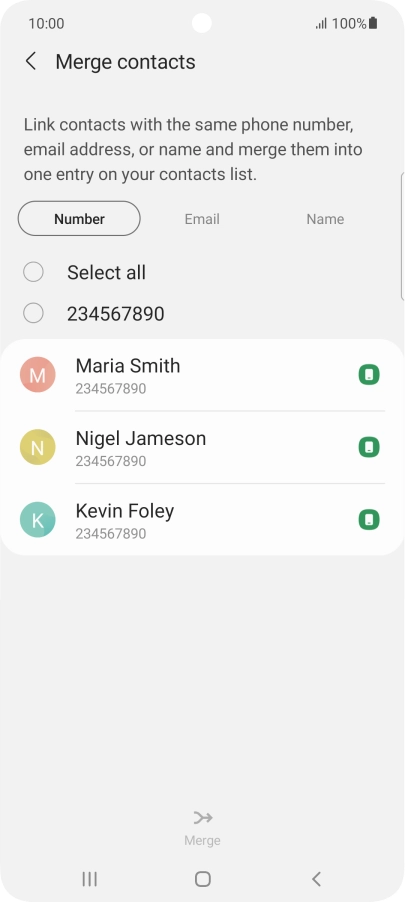Tap Nigel Jameson's phone storage icon
Viewport: 405px width, 902px height.
(369, 447)
